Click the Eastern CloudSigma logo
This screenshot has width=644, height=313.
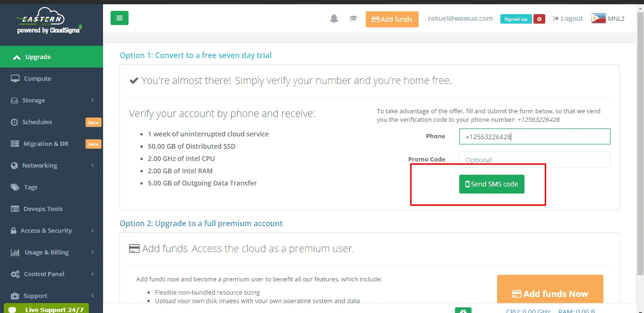pos(49,21)
